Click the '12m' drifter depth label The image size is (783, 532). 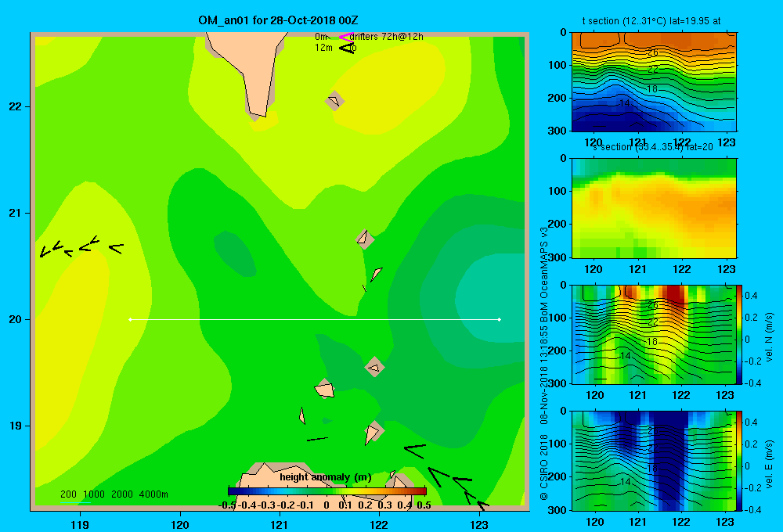(x=323, y=48)
